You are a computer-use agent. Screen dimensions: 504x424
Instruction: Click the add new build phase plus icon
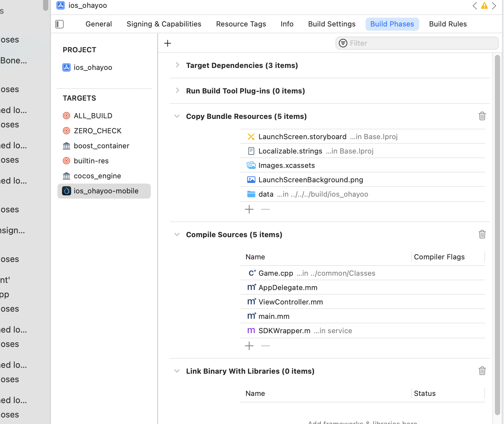pyautogui.click(x=167, y=43)
